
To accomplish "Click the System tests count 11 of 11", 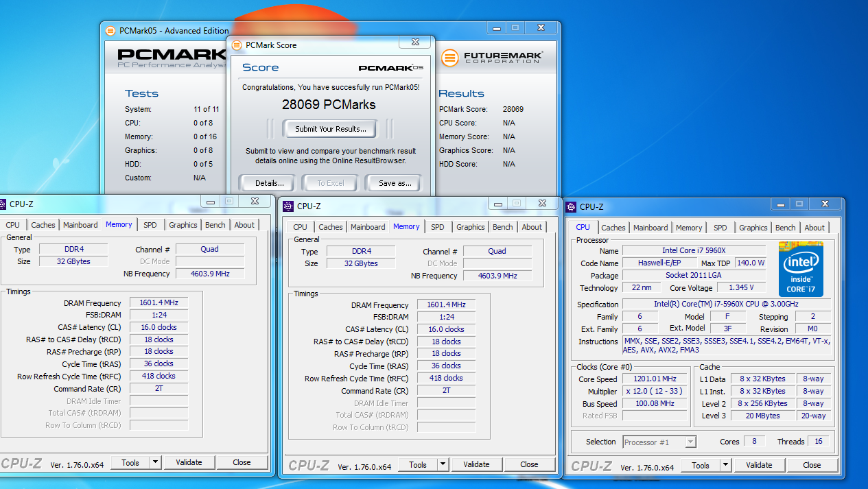I will pos(207,109).
